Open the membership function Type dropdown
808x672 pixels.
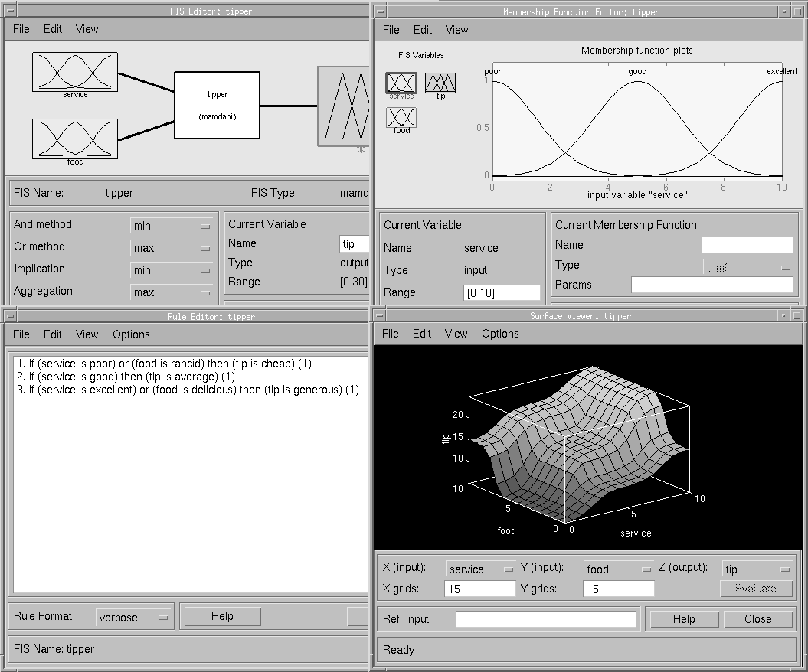747,267
